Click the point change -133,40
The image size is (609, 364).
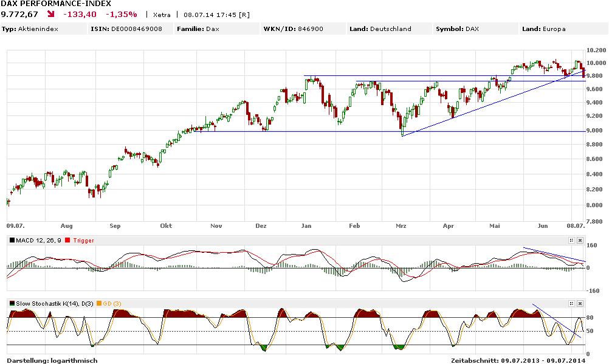tap(80, 15)
